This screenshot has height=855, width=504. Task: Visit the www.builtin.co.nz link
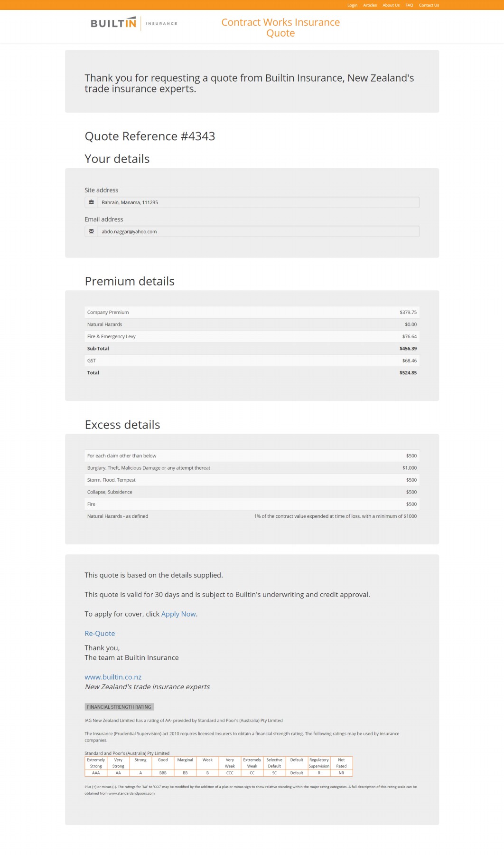113,677
